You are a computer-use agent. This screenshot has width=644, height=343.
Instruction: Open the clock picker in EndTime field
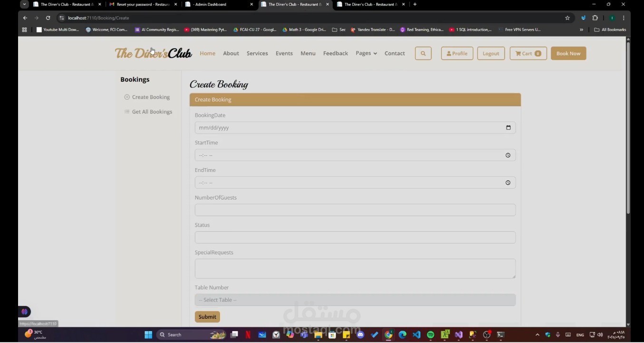pos(508,183)
